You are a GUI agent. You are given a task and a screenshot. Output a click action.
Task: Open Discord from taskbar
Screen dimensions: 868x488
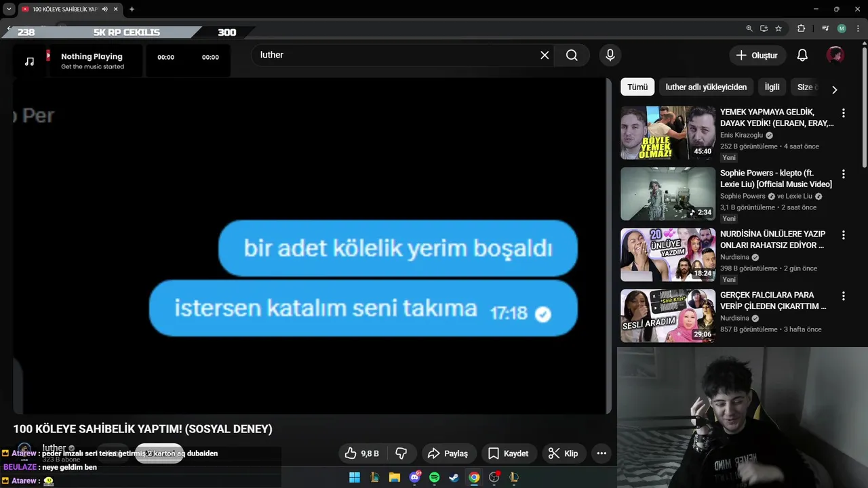pos(415,477)
